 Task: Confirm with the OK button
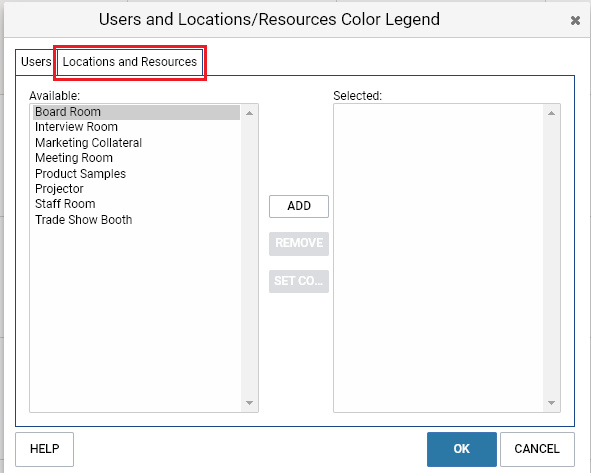[x=462, y=449]
